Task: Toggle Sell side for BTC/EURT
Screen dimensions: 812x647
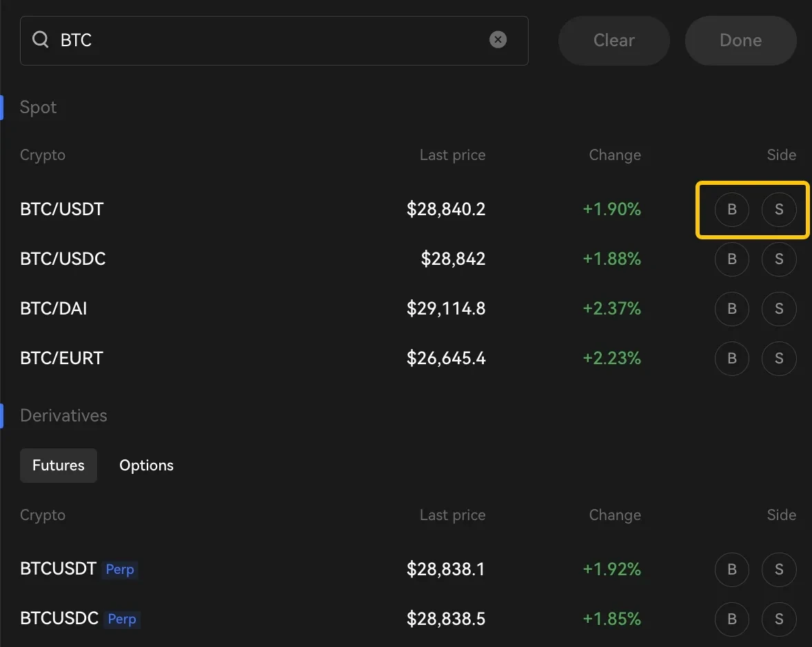Action: click(779, 359)
